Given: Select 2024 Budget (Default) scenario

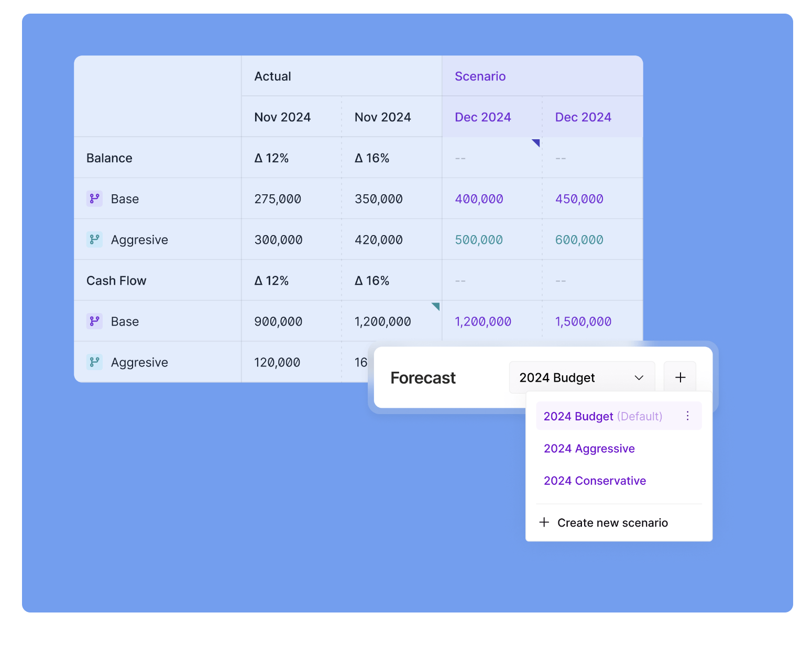Looking at the screenshot, I should 619,416.
